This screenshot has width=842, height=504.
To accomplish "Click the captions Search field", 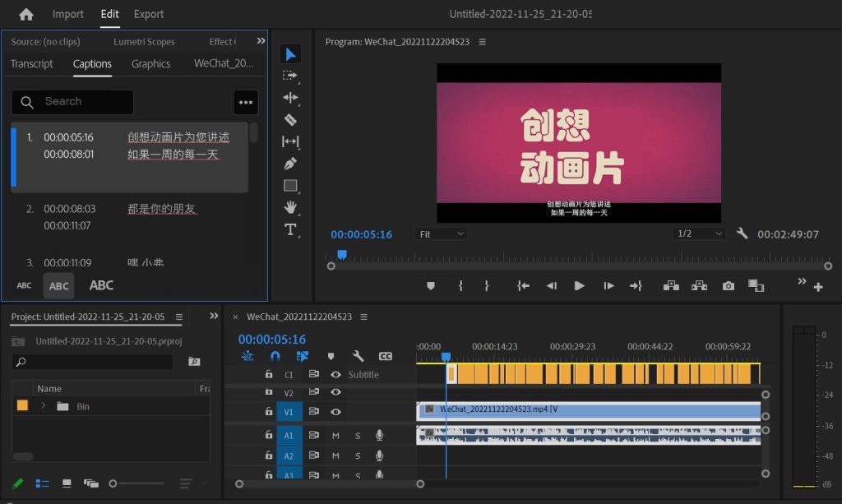I will (x=82, y=102).
